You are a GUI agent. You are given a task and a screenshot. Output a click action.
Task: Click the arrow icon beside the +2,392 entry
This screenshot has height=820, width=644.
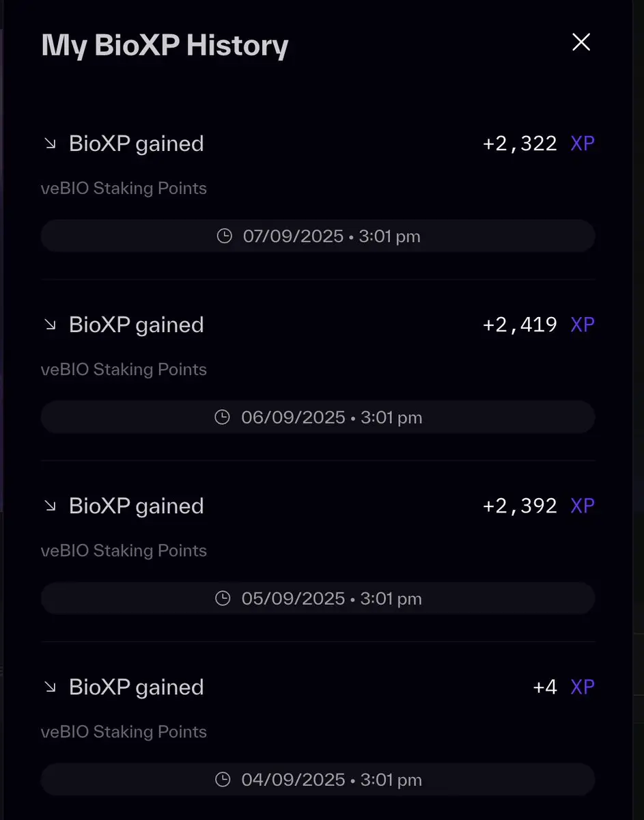(x=50, y=506)
